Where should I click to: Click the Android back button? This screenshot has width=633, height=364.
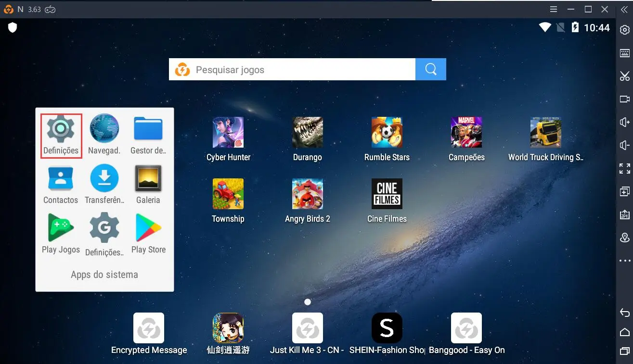625,313
